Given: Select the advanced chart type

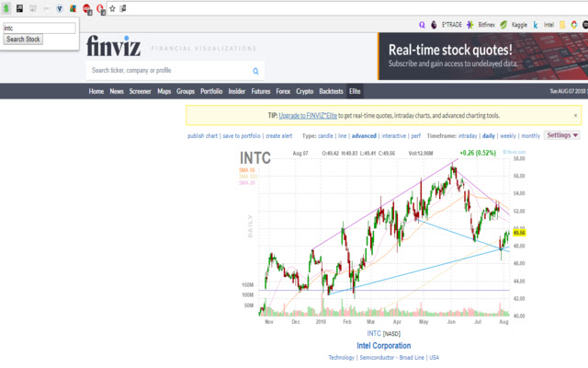Looking at the screenshot, I should 364,136.
